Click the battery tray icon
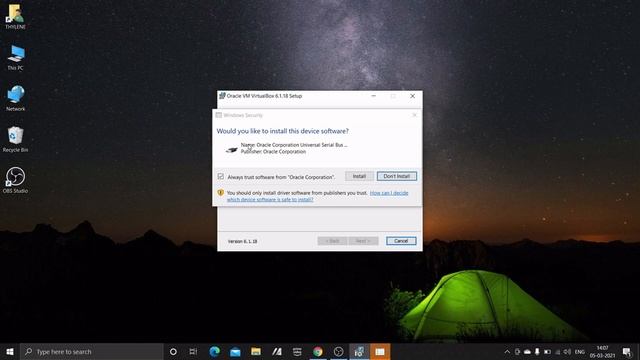This screenshot has width=640, height=360. click(x=547, y=351)
